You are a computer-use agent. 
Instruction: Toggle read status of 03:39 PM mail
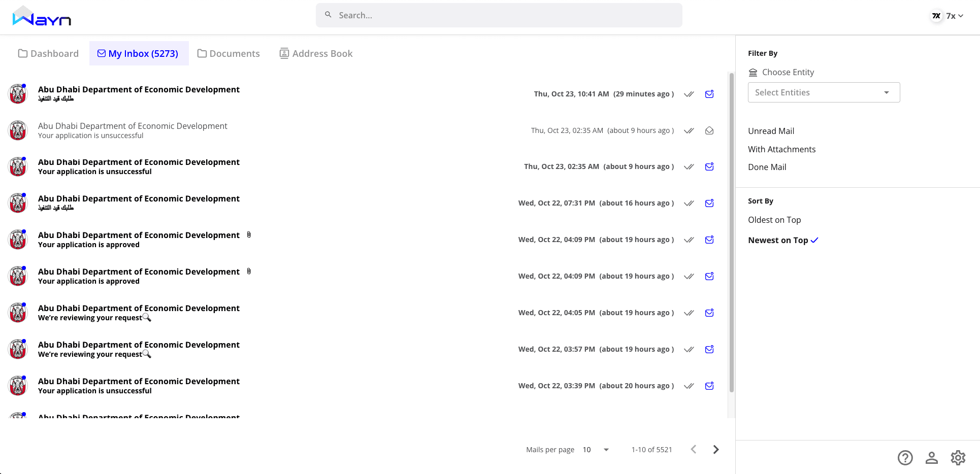tap(709, 386)
